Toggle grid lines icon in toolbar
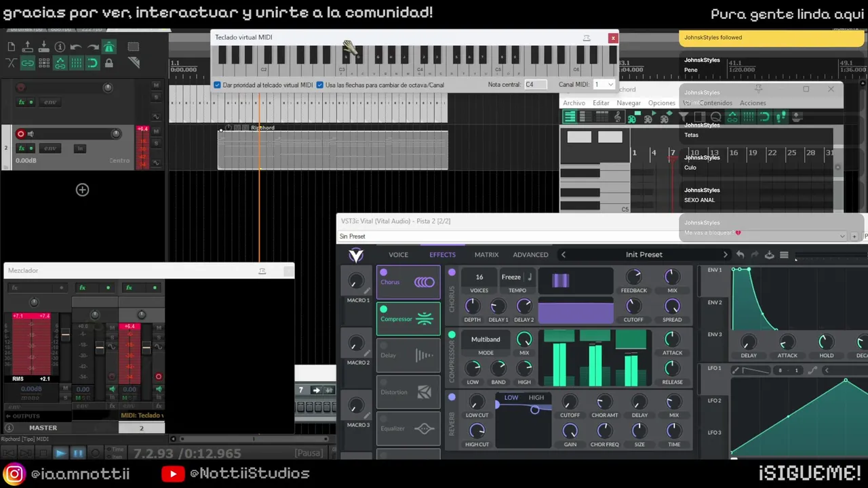 click(x=76, y=63)
